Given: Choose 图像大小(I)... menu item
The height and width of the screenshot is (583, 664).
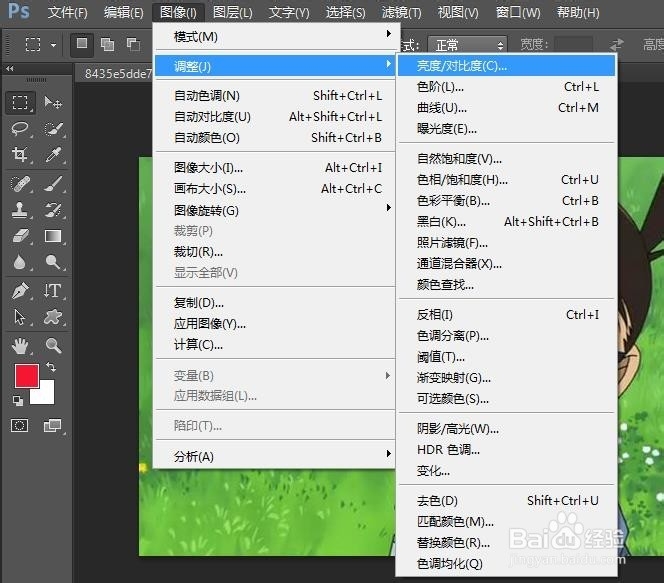Looking at the screenshot, I should point(274,168).
